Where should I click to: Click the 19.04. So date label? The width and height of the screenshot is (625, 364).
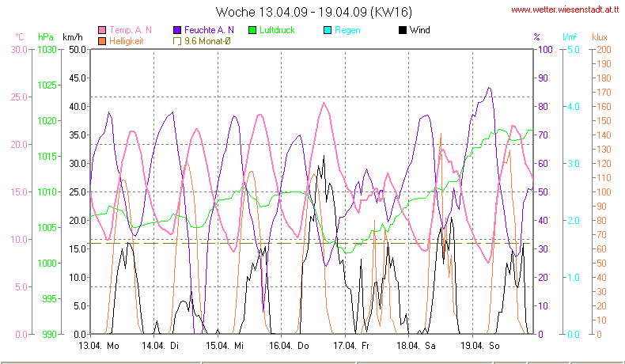click(x=480, y=346)
